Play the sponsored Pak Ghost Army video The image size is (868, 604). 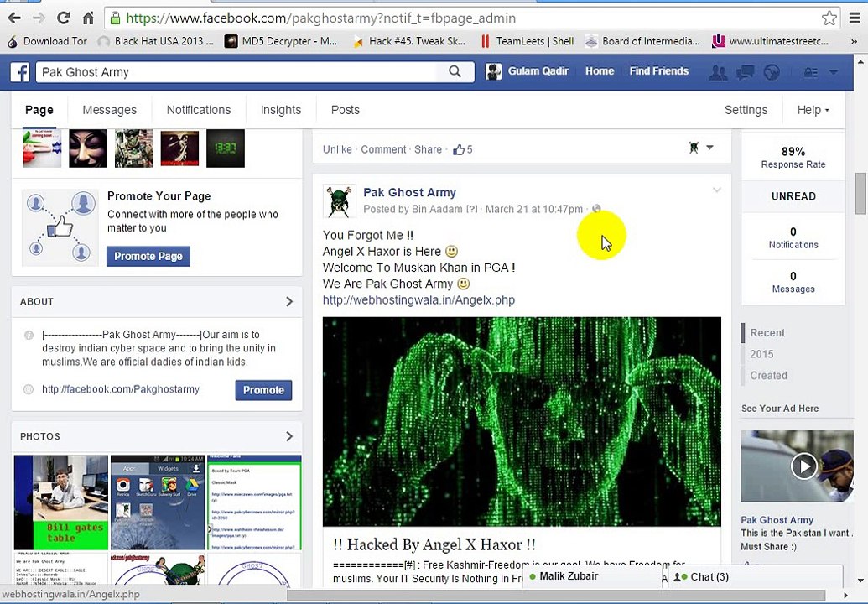803,466
